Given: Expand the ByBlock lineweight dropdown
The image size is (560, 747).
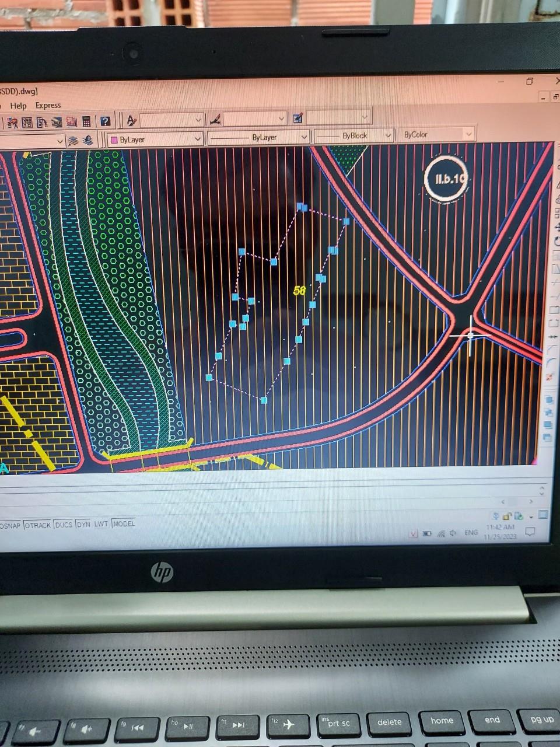Looking at the screenshot, I should point(388,135).
